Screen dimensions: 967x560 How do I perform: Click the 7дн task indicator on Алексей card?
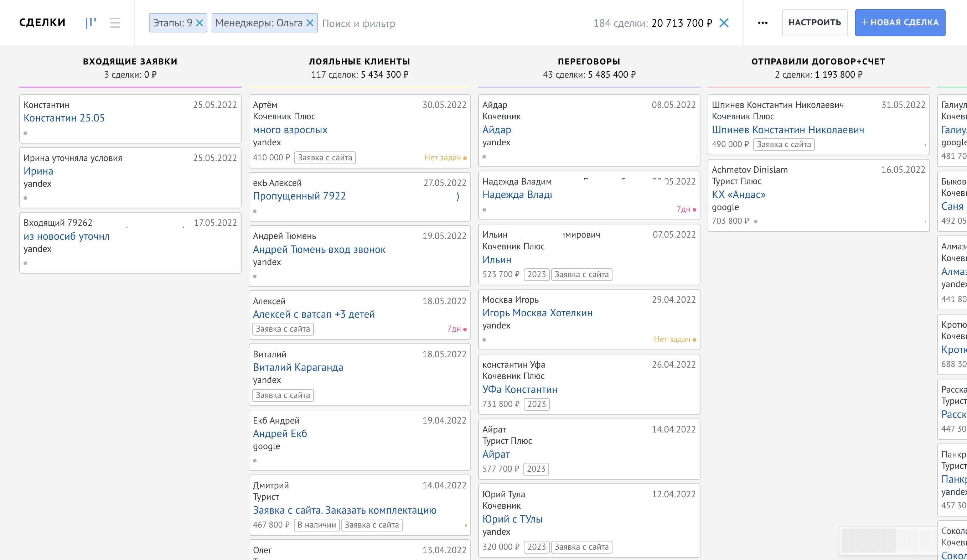(x=457, y=329)
